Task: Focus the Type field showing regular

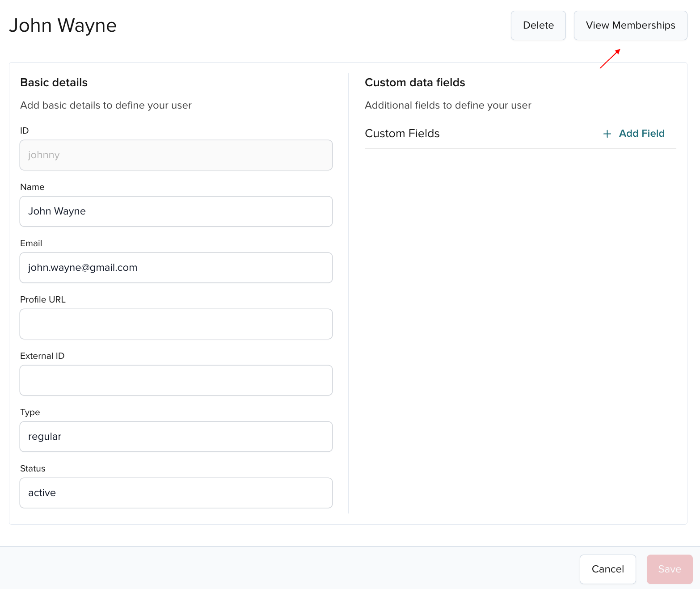Action: pos(176,437)
